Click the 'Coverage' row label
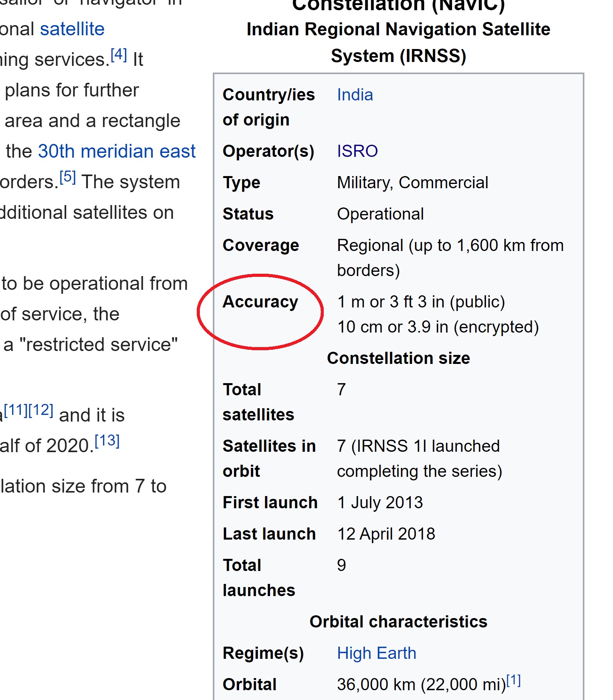The image size is (613, 700). pos(261,245)
